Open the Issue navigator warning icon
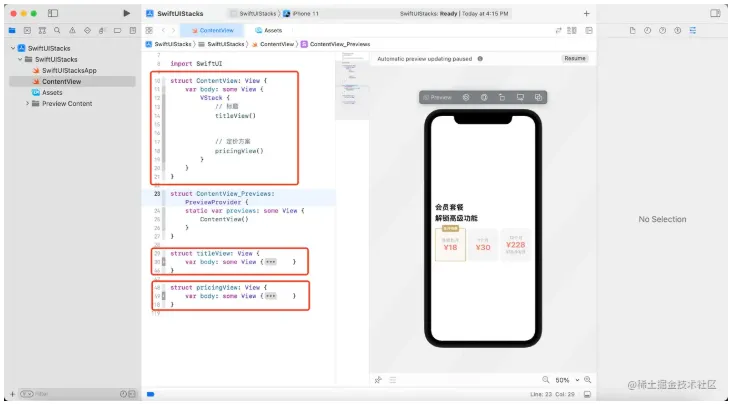730x404 pixels. [72, 31]
